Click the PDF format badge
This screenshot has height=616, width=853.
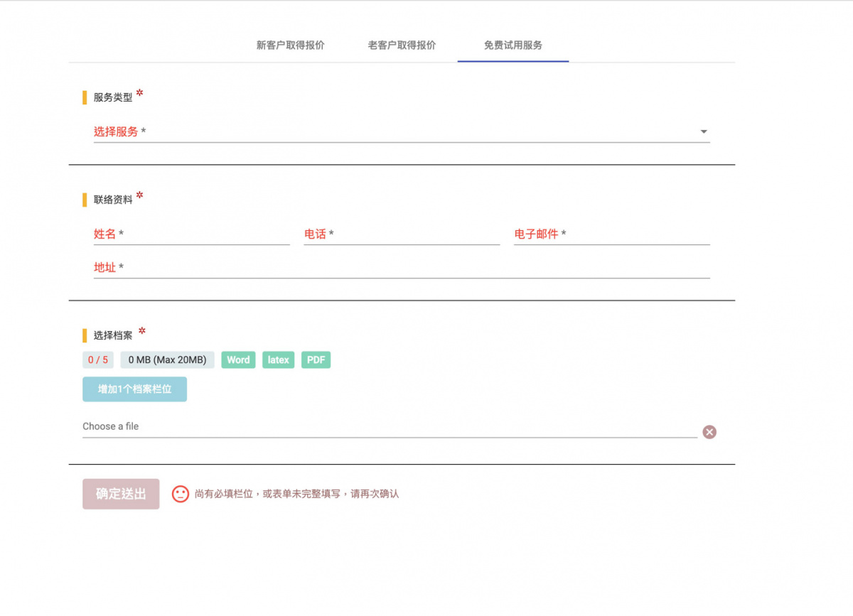[316, 360]
